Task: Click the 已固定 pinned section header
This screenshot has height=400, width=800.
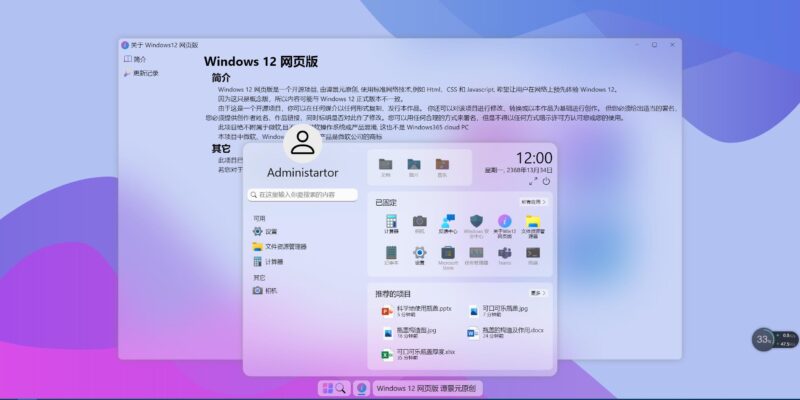Action: [386, 203]
